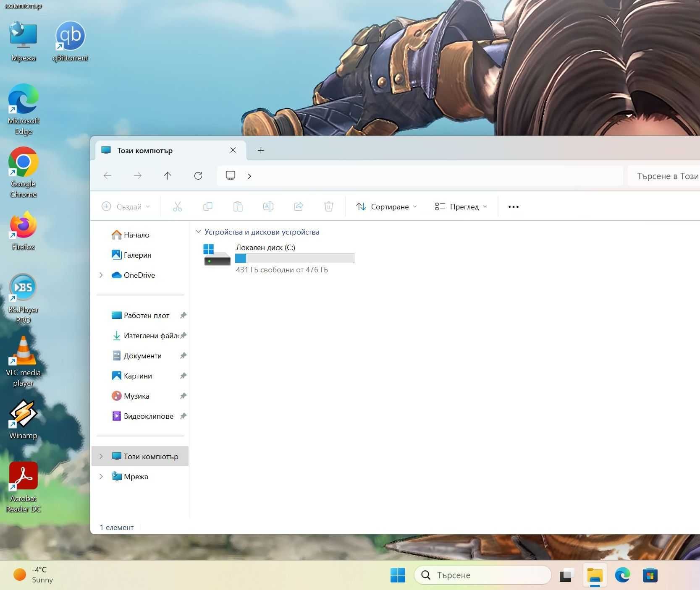Click the Cut scissors icon
This screenshot has width=700, height=590.
click(x=178, y=206)
